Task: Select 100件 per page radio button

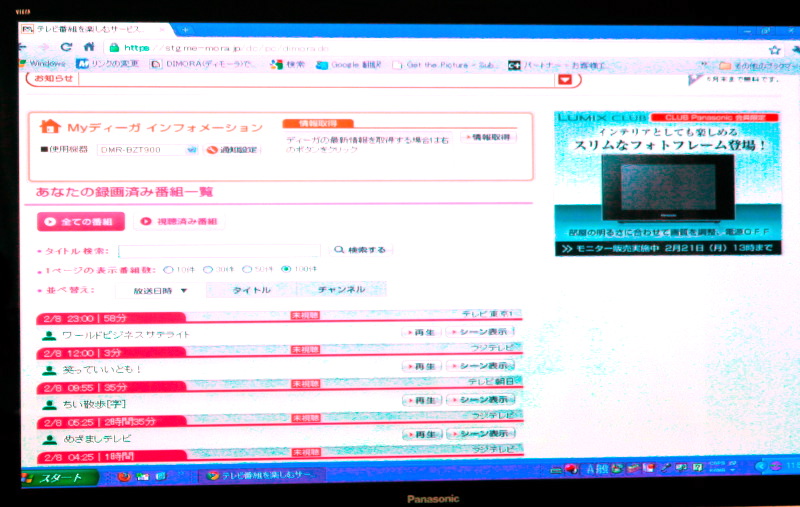Action: [286, 269]
